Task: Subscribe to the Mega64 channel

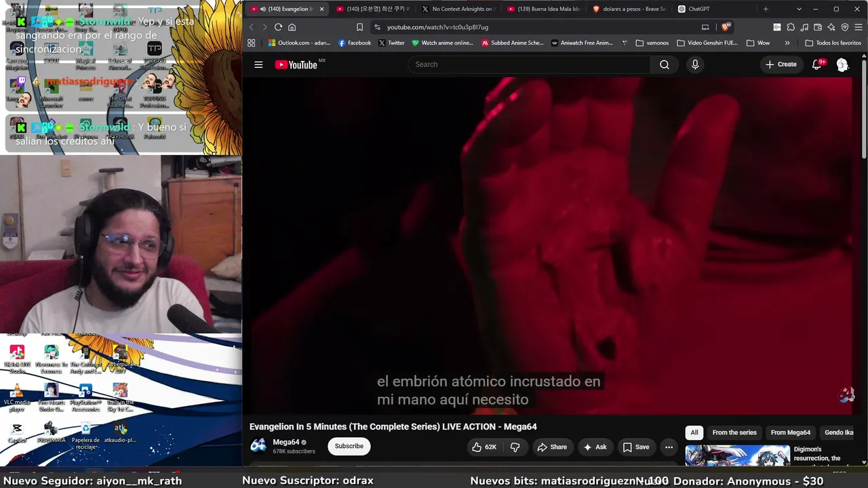Action: click(349, 446)
